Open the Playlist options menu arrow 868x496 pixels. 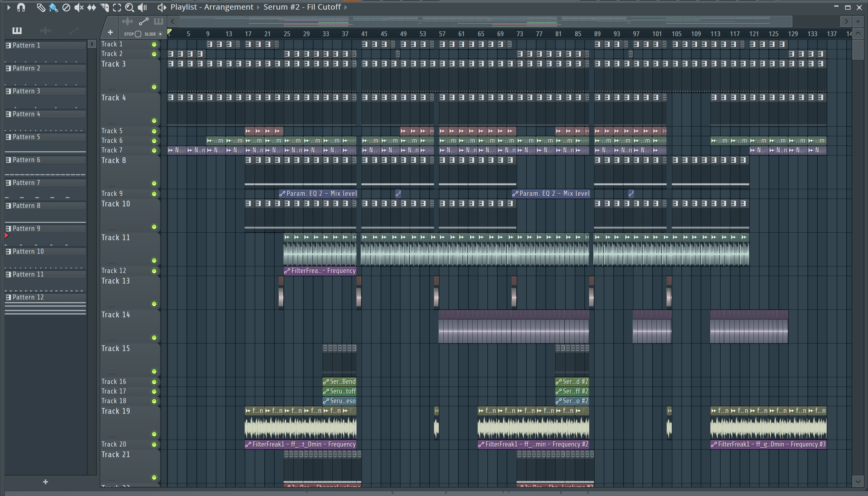click(x=8, y=7)
